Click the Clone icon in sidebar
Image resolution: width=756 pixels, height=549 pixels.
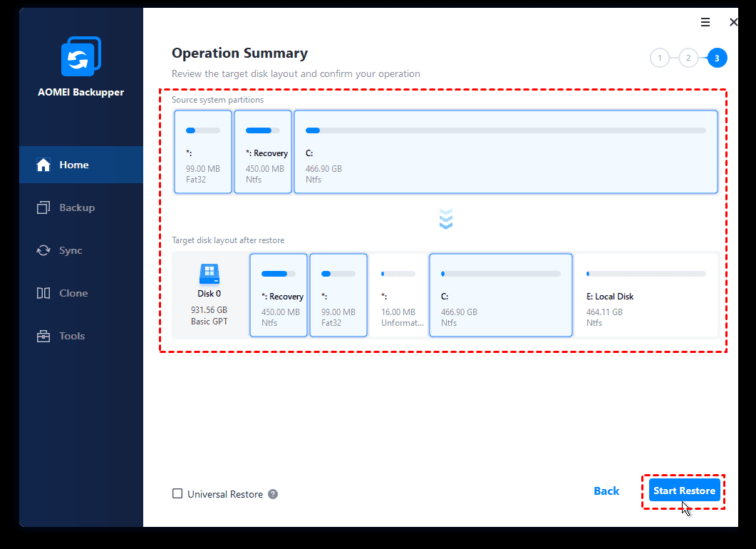click(43, 293)
